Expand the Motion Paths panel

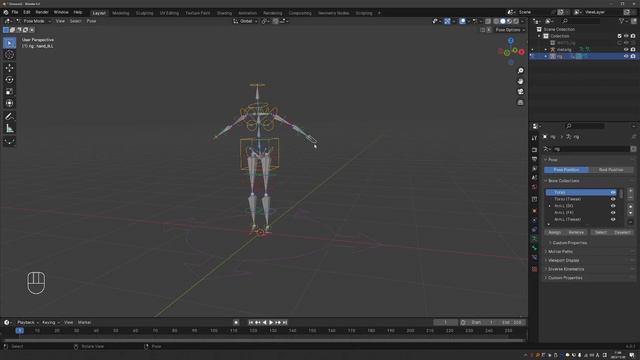pyautogui.click(x=560, y=251)
